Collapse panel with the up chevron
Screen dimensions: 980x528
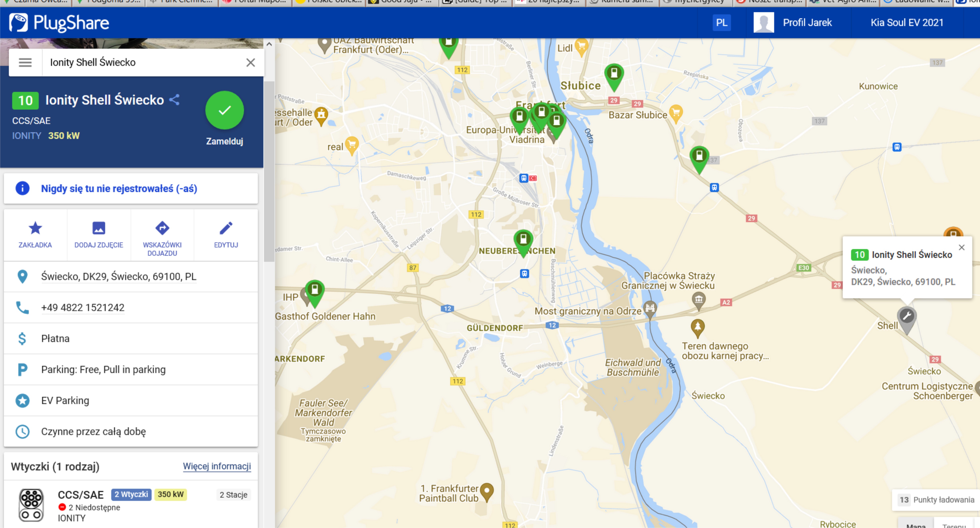[x=269, y=44]
